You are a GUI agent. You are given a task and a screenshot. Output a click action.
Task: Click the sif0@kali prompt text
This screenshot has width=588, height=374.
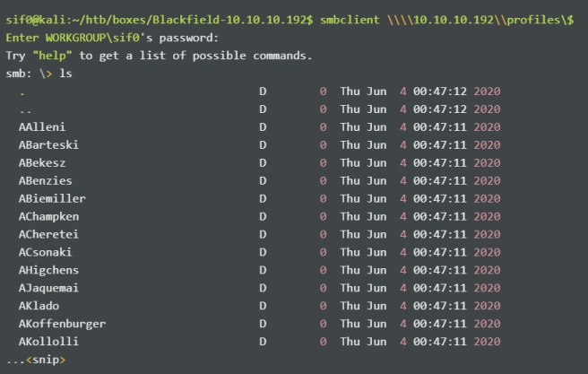tap(32, 20)
